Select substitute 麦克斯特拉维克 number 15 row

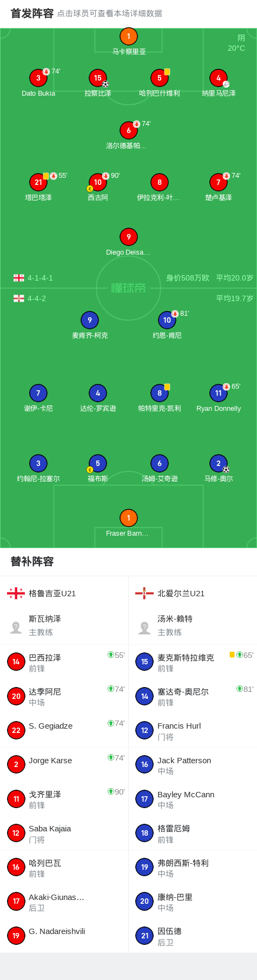coord(193,662)
